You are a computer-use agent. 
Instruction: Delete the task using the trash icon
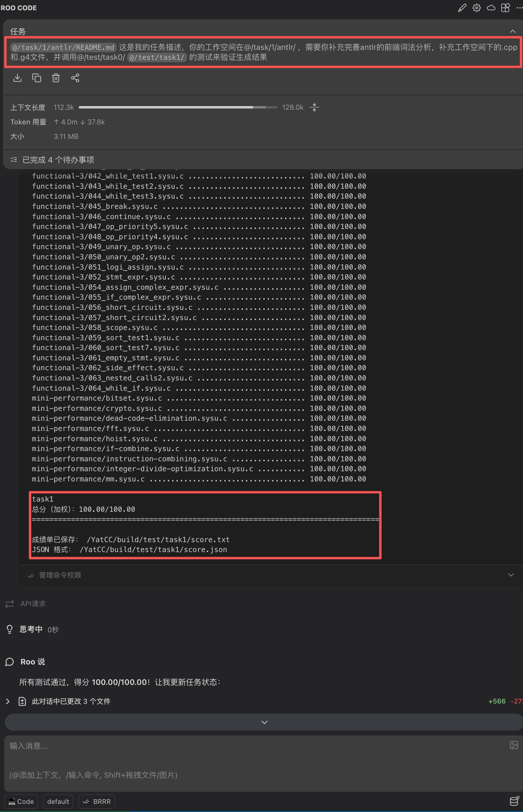coord(56,78)
